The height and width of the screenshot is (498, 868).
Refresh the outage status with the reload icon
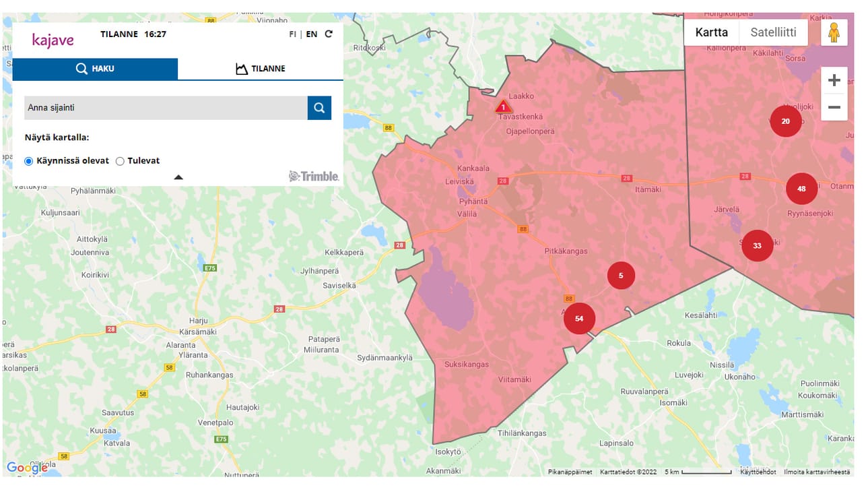tap(328, 33)
